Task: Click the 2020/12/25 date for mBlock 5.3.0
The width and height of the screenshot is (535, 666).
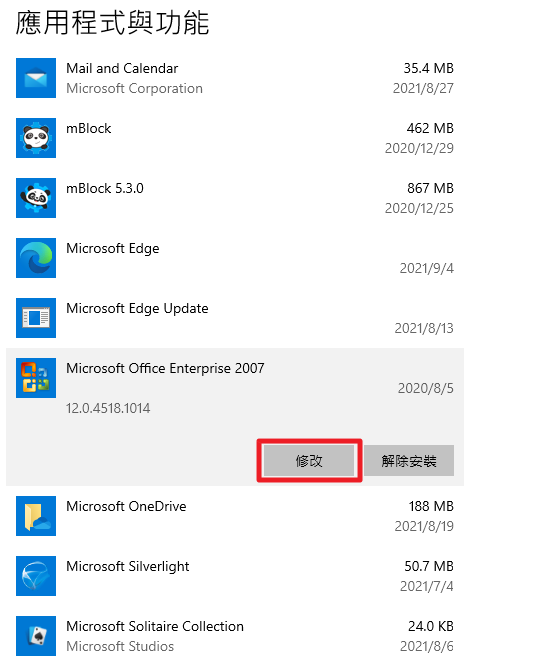Action: [x=419, y=208]
